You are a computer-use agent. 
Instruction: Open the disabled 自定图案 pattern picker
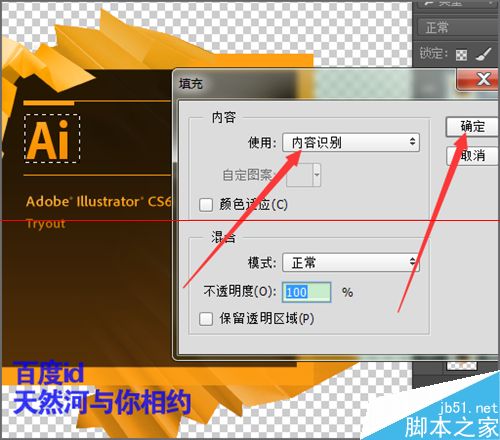(303, 175)
